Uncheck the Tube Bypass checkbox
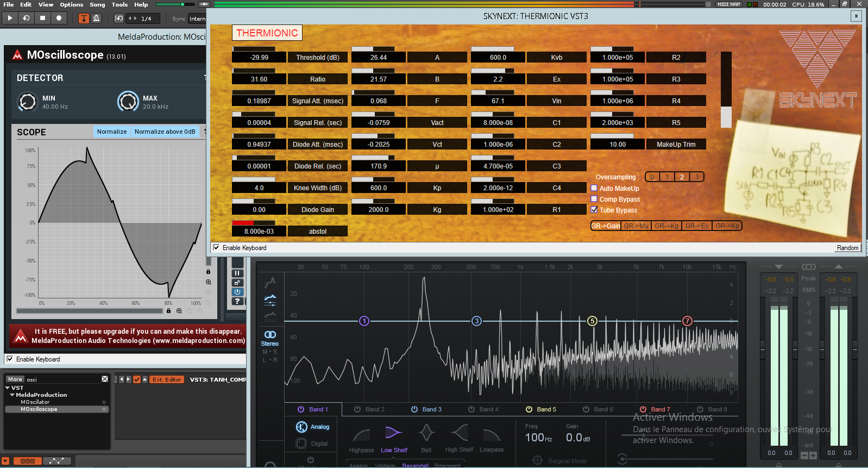 [594, 210]
